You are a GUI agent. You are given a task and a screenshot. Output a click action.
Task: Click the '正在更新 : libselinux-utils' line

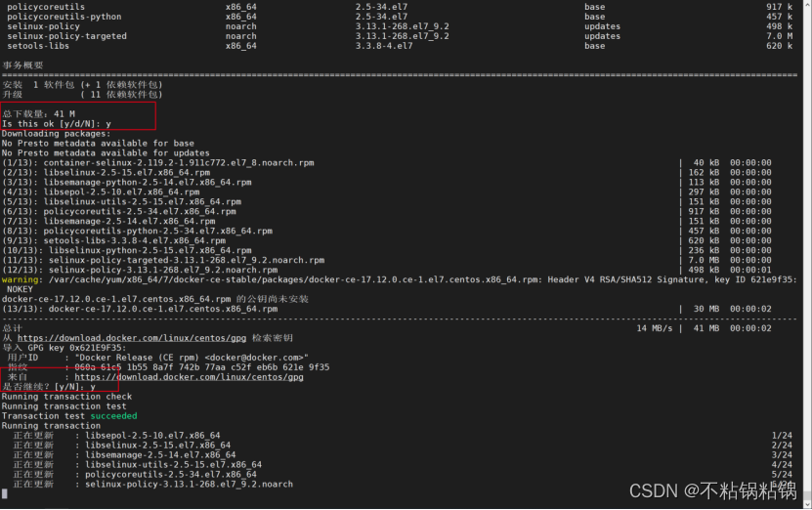point(137,465)
